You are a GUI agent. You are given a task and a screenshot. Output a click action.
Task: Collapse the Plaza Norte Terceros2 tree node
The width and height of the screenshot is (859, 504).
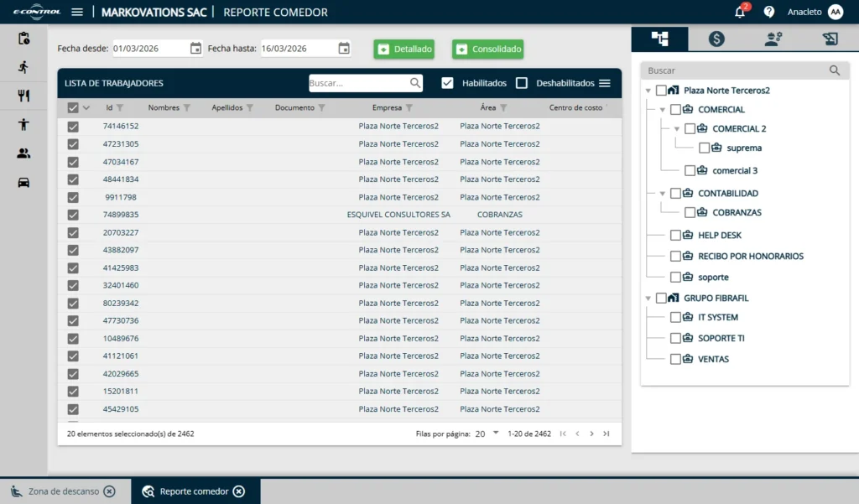(648, 91)
